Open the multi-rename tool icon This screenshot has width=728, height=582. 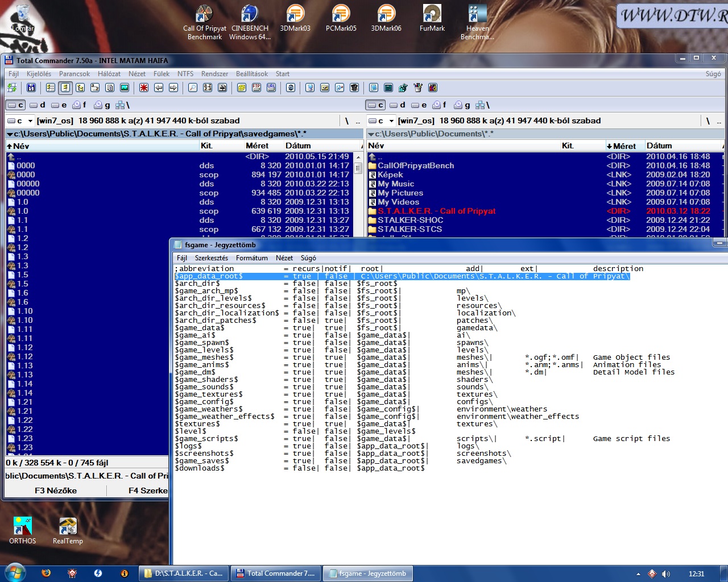point(208,88)
